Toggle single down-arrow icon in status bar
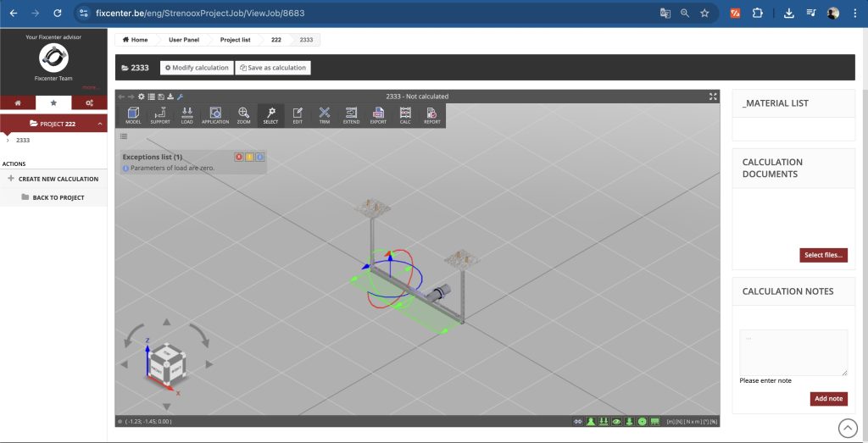The height and width of the screenshot is (443, 868). pos(630,422)
